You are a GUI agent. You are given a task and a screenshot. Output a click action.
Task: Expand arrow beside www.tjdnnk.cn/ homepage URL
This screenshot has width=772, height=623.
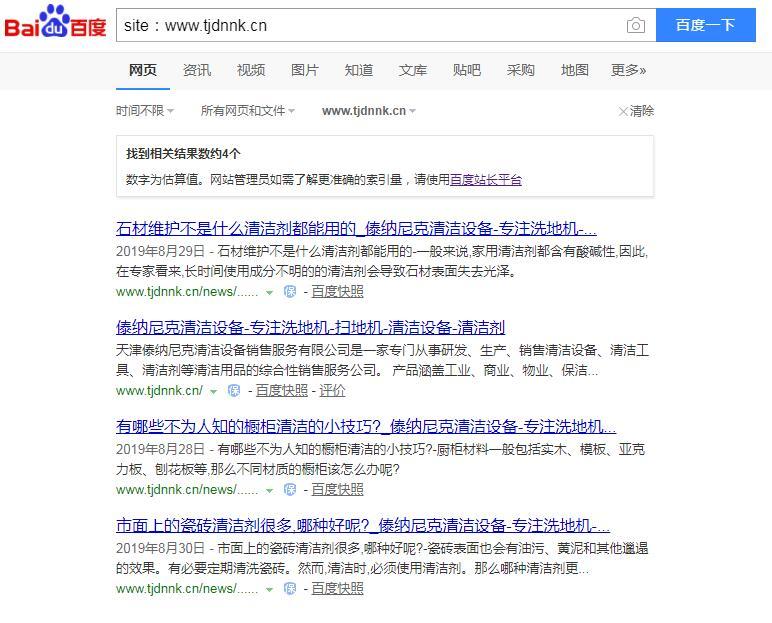click(213, 392)
